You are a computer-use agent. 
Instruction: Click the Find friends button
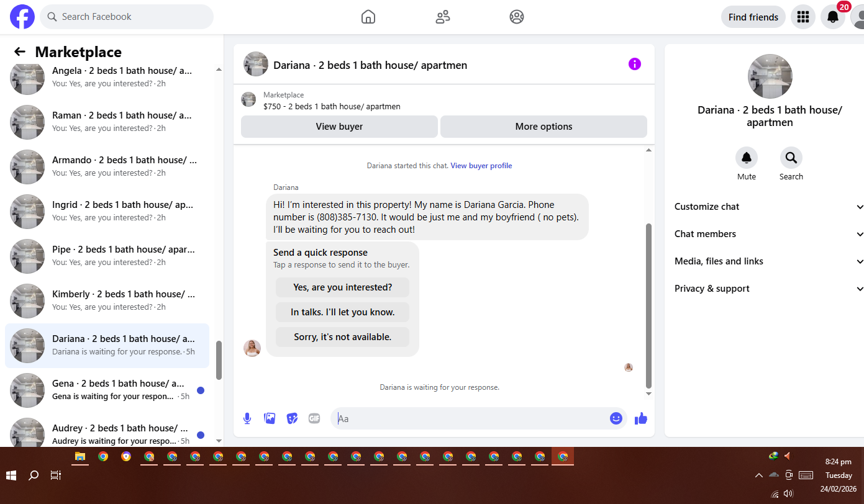(x=753, y=17)
